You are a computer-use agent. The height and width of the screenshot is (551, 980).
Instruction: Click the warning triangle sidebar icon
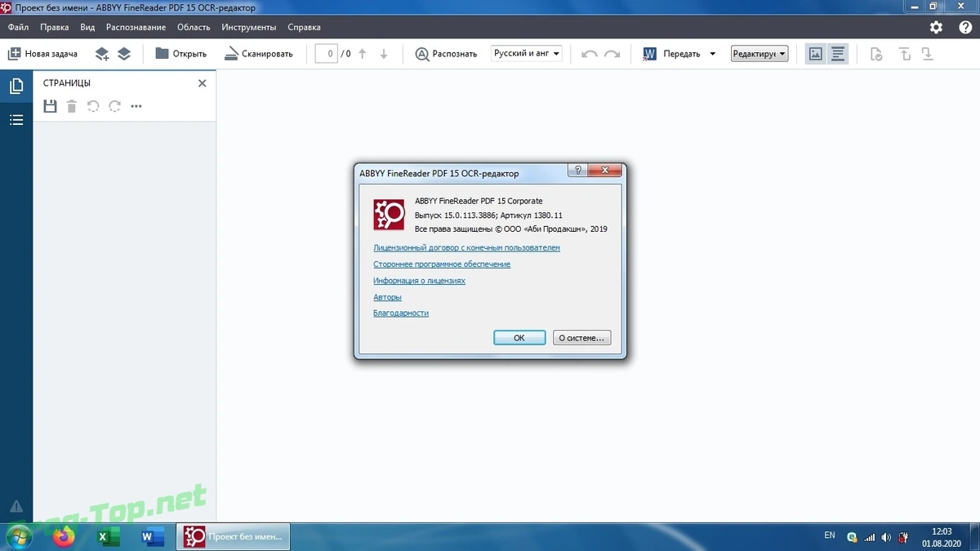click(16, 506)
